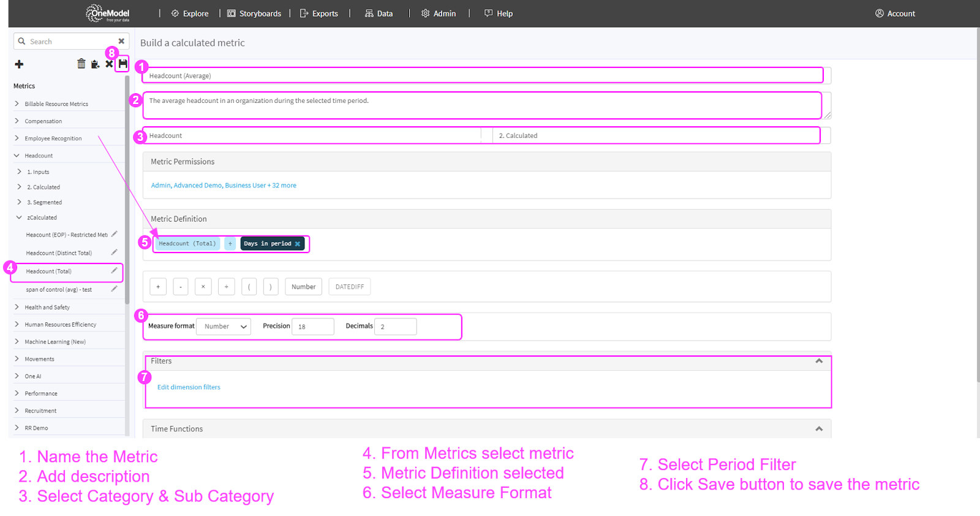Collapse the Time Functions section
980x516 pixels.
coord(819,428)
